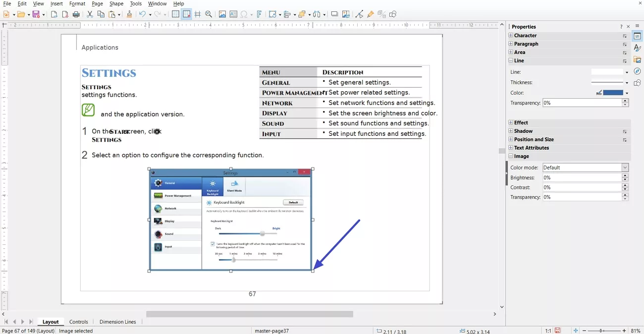644x334 pixels.
Task: Click the New document icon
Action: (x=6, y=14)
